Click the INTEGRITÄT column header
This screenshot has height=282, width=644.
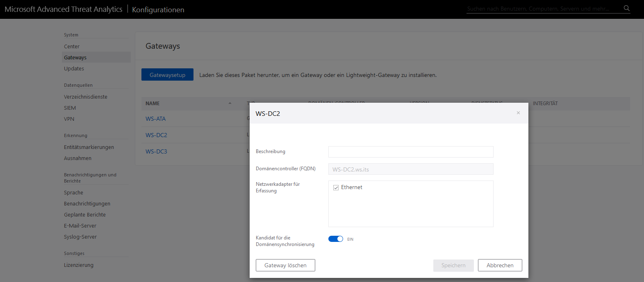click(x=545, y=104)
